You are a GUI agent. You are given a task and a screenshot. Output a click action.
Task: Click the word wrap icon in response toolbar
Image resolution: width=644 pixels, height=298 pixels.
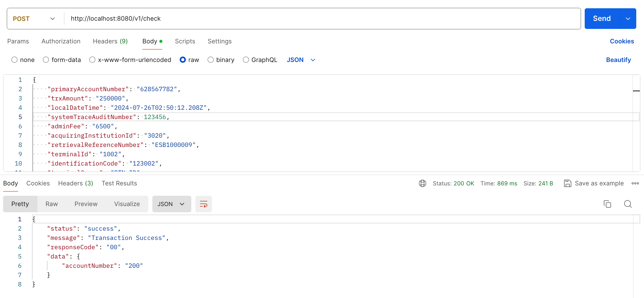point(203,204)
